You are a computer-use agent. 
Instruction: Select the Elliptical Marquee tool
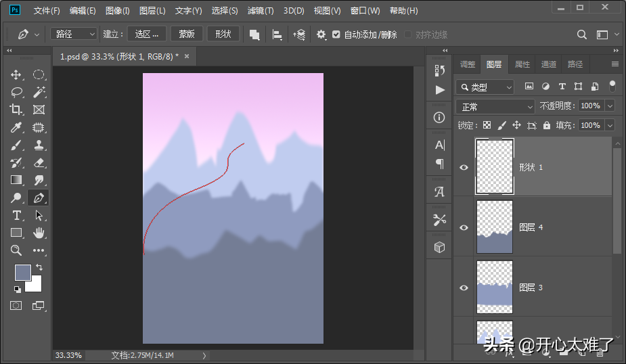point(39,74)
